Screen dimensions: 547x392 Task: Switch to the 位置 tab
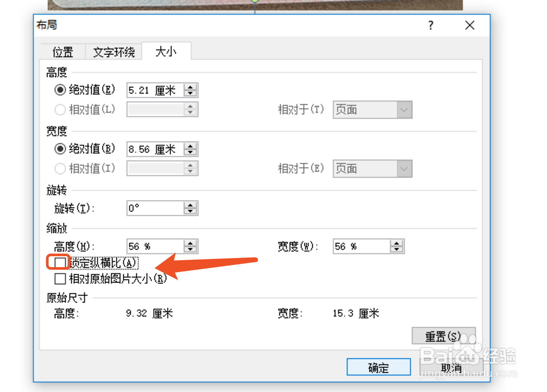point(62,52)
